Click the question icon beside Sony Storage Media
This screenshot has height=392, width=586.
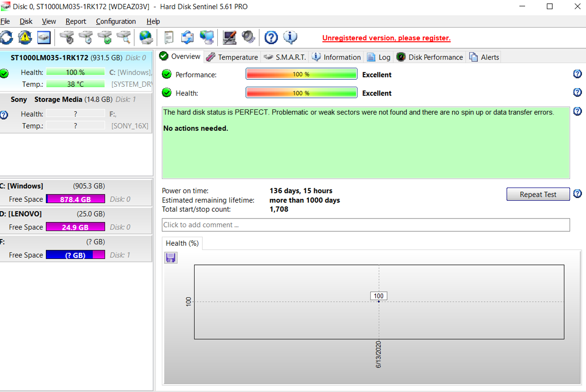4,115
